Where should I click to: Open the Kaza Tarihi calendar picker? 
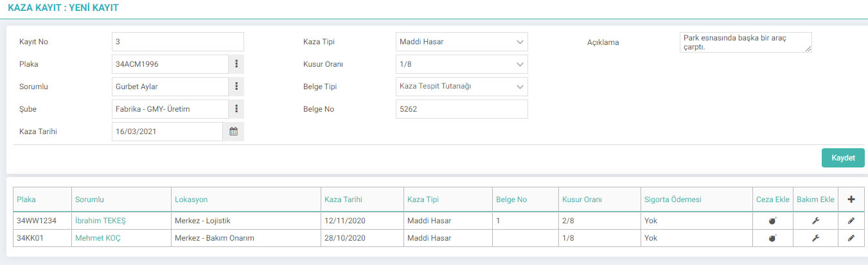(234, 132)
